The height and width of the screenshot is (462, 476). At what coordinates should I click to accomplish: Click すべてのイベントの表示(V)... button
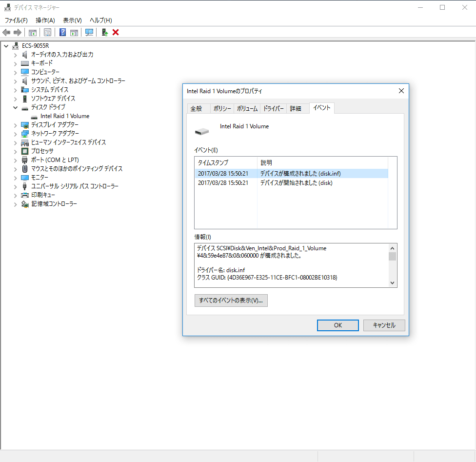[231, 301]
